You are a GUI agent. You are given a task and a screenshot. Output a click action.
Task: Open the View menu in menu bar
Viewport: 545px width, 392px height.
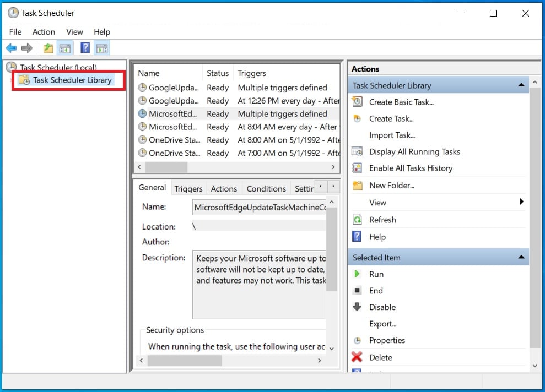coord(74,32)
